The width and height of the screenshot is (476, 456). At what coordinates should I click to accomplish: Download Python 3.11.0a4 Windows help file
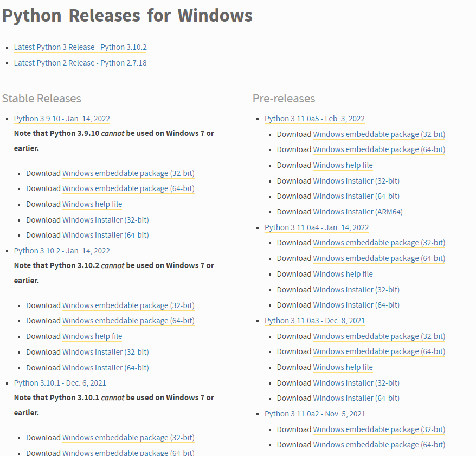pos(343,275)
